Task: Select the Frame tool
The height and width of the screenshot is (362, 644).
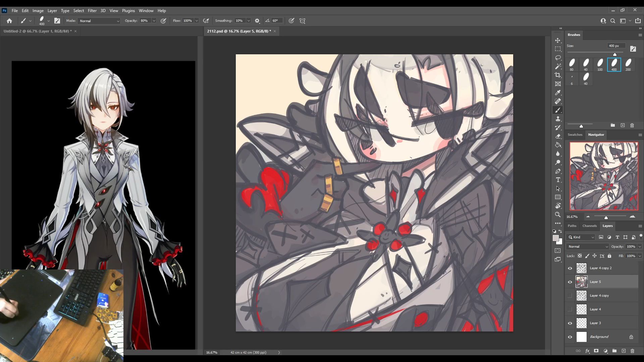Action: tap(558, 84)
